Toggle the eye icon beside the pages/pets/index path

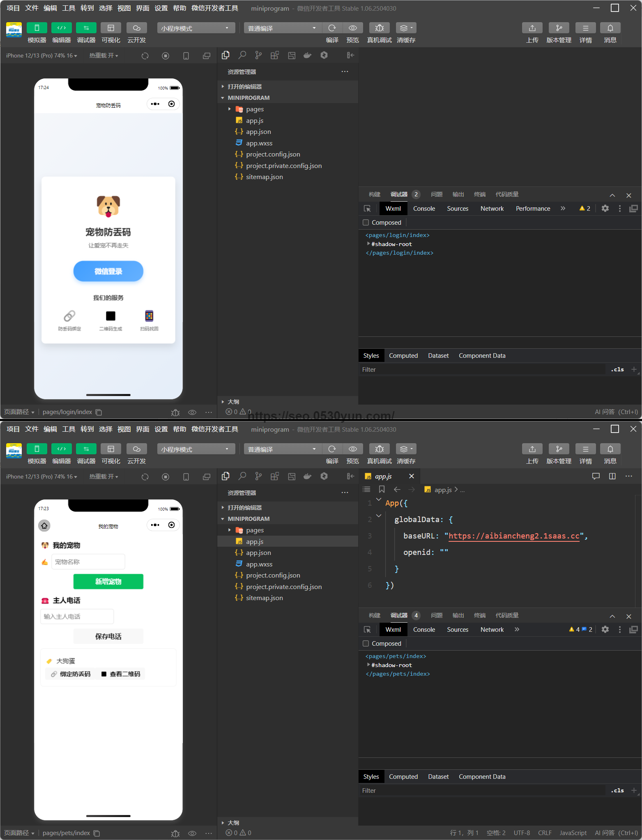pyautogui.click(x=192, y=833)
